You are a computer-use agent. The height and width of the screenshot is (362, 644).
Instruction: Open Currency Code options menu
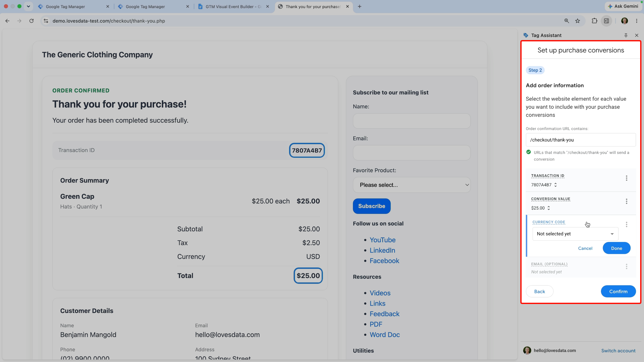pos(626,224)
